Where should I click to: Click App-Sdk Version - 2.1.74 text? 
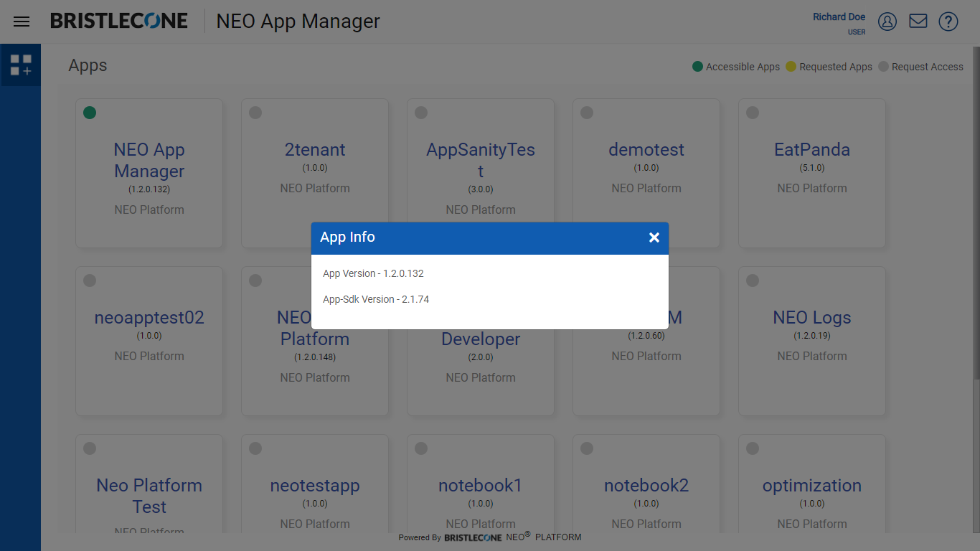(376, 299)
